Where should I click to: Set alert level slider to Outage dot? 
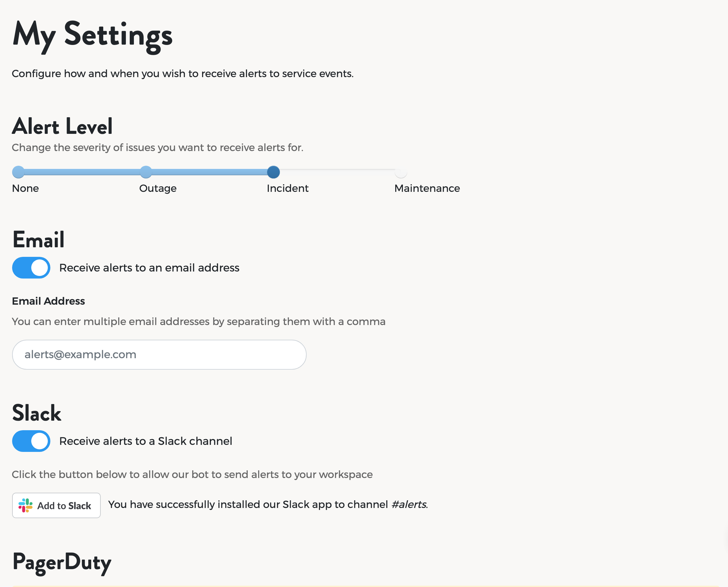point(146,172)
